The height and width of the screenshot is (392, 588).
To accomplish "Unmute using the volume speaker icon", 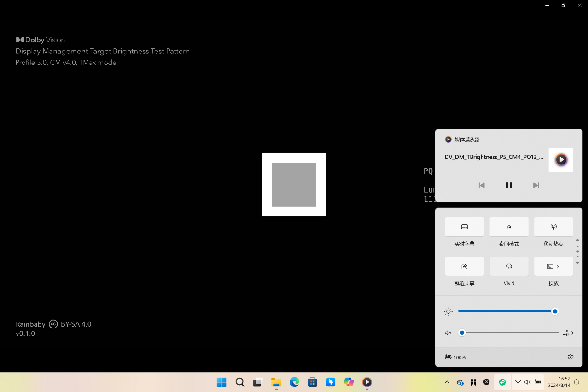I will tap(448, 333).
